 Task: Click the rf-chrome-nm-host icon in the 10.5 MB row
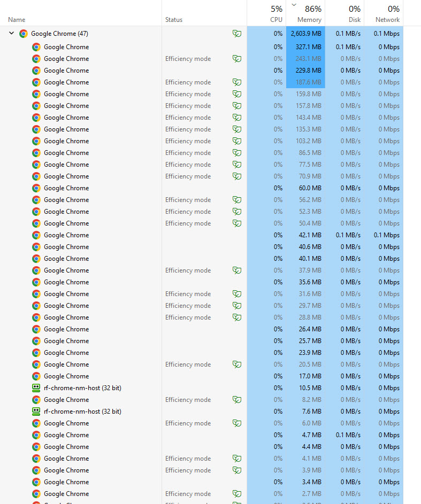[36, 388]
